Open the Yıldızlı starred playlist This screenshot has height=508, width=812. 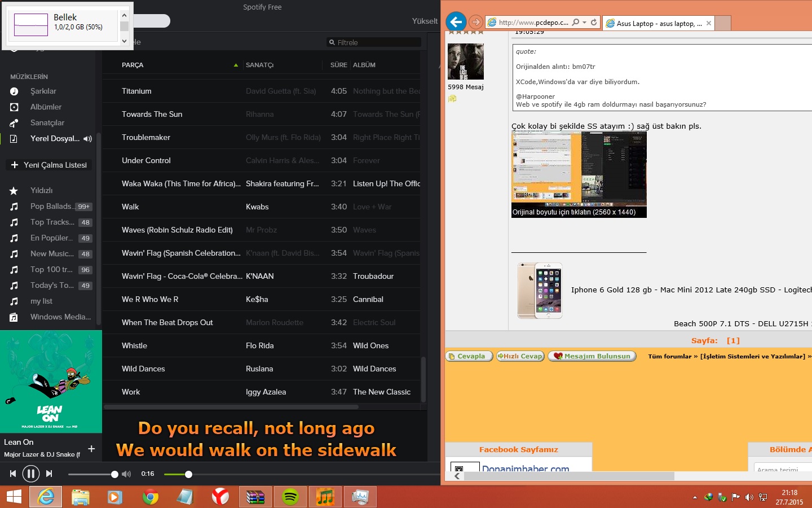pos(41,190)
